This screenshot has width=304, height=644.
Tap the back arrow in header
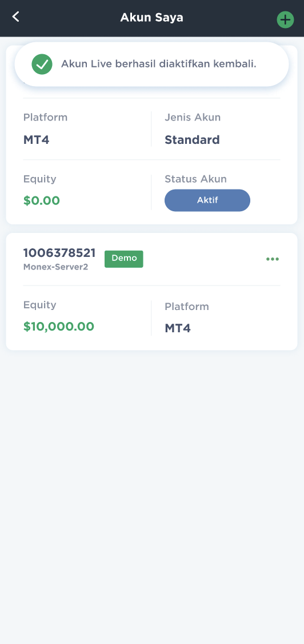(15, 17)
